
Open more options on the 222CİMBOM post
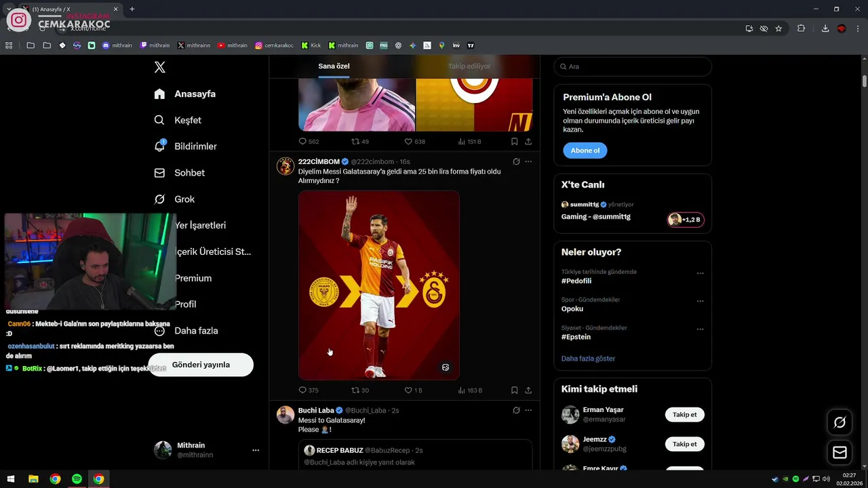(528, 161)
